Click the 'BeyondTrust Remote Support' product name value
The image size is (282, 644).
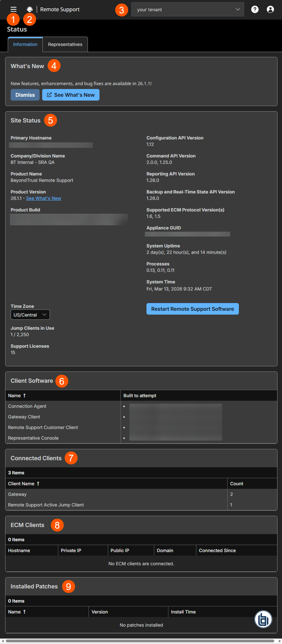click(42, 180)
